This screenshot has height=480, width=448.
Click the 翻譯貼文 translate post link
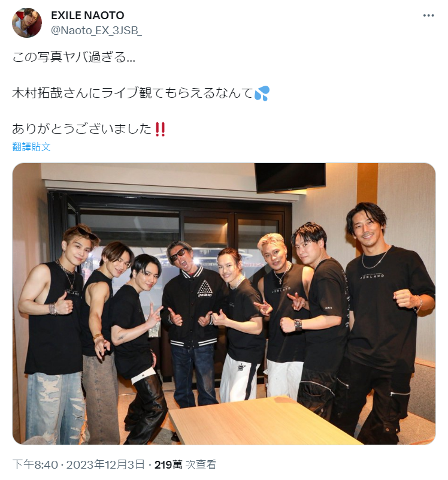(31, 147)
